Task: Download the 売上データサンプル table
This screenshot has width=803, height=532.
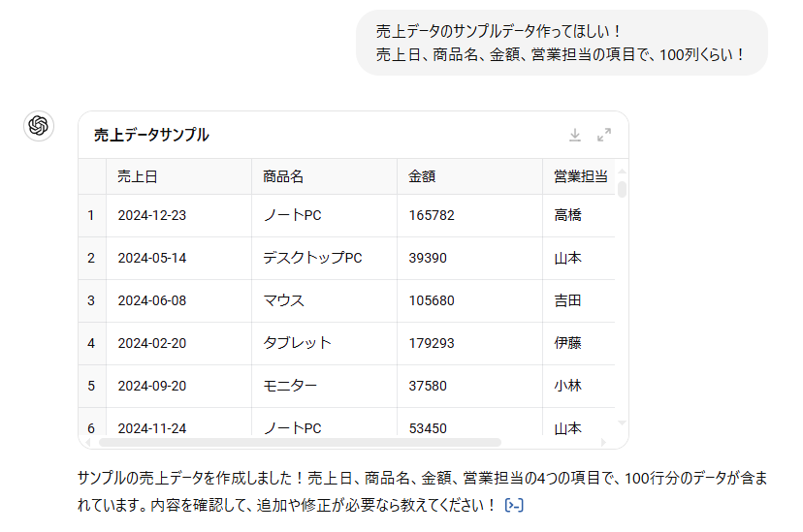Action: click(x=575, y=135)
